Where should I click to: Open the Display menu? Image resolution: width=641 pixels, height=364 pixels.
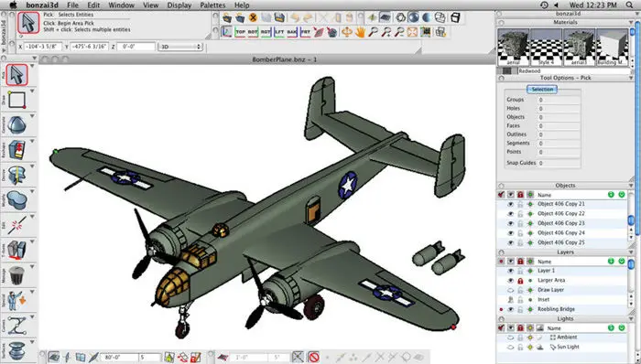point(179,5)
